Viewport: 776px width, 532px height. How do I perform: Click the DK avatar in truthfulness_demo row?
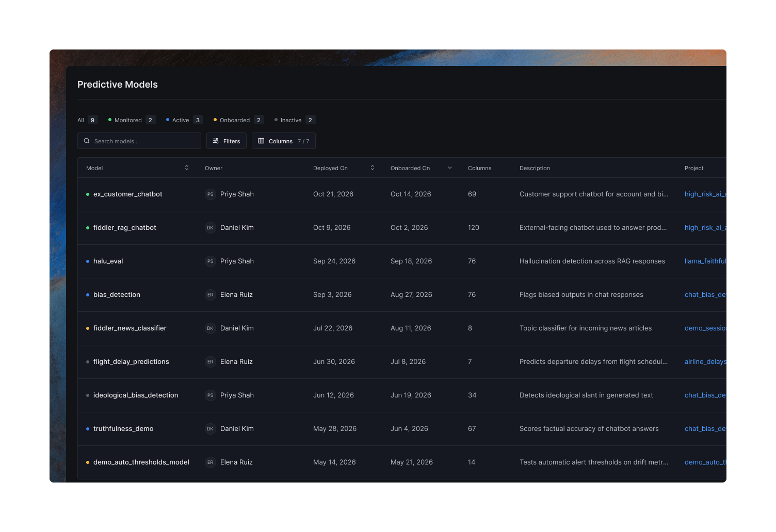[x=210, y=429]
